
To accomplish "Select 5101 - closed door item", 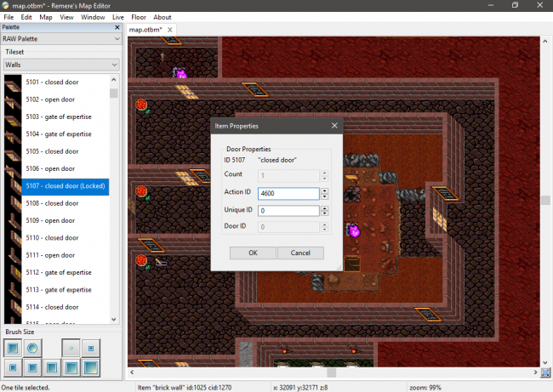I will pos(66,82).
